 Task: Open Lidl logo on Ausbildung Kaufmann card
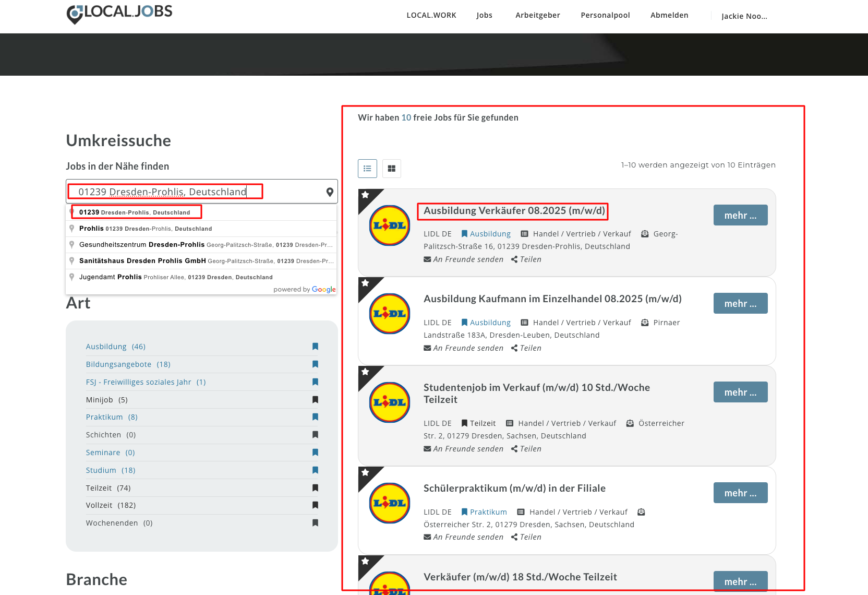[390, 314]
